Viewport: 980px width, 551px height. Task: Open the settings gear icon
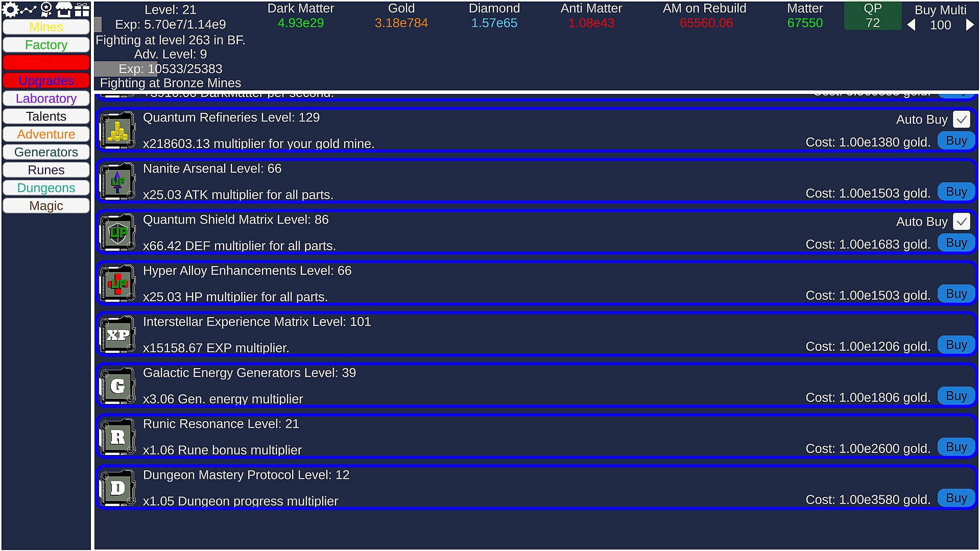(10, 9)
